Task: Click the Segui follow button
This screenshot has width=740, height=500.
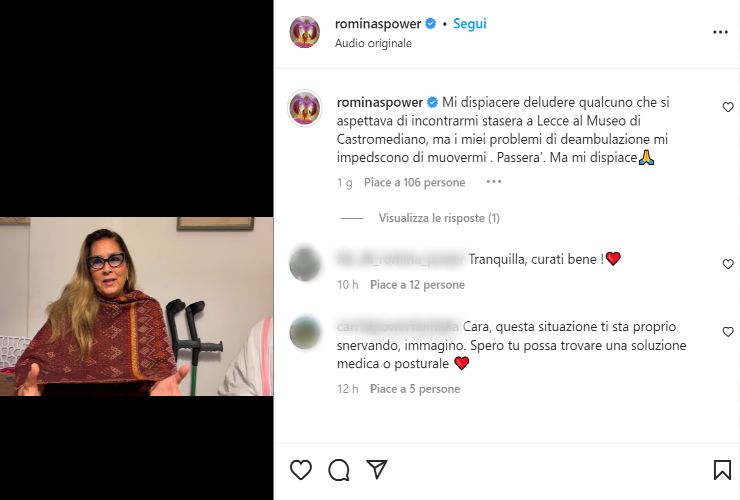Action: [x=469, y=23]
